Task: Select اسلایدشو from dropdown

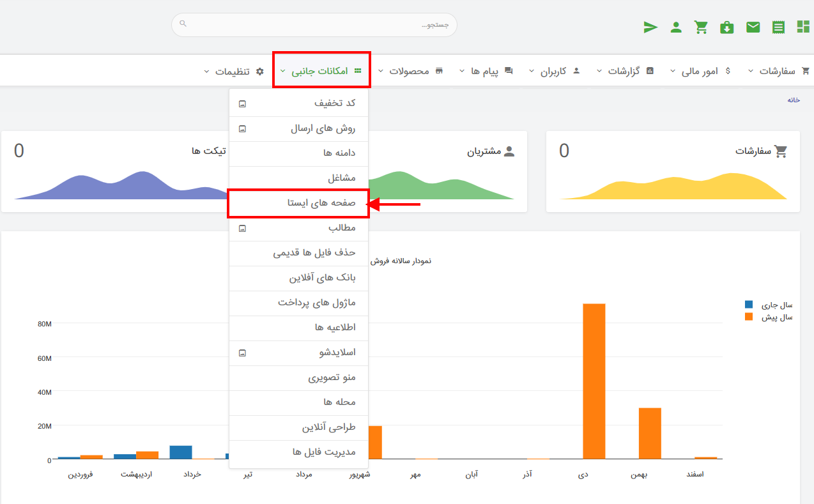Action: [298, 353]
